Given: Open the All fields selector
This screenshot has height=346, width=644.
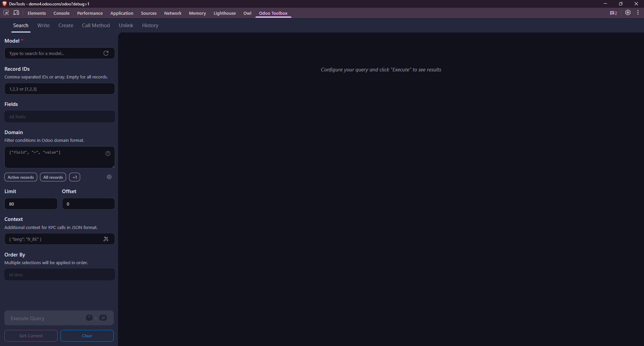Looking at the screenshot, I should point(59,116).
